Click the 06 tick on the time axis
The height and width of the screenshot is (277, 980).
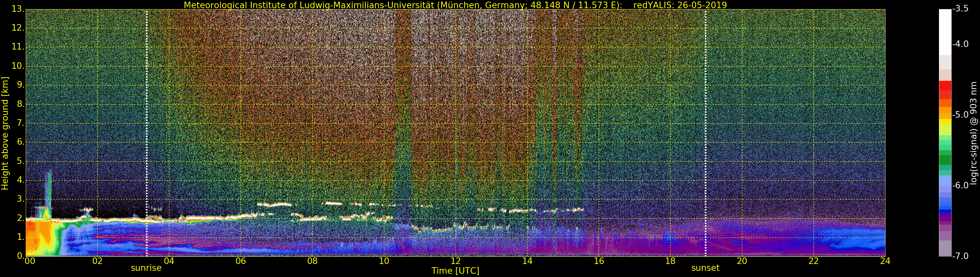(240, 261)
